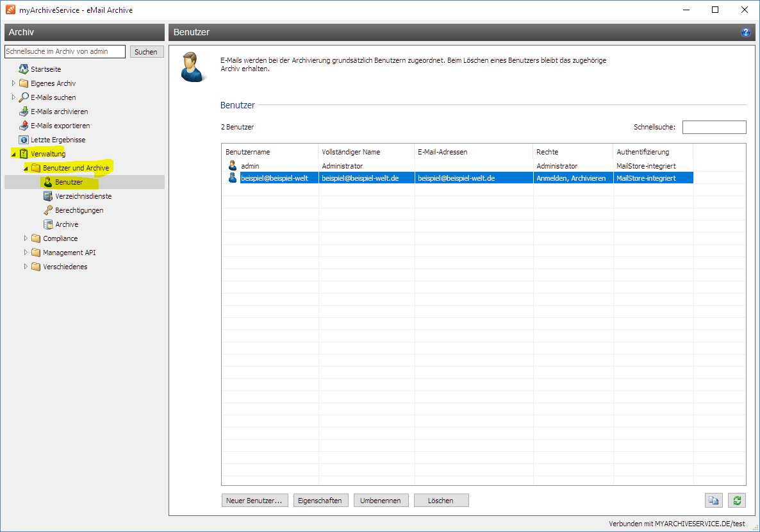The width and height of the screenshot is (760, 532).
Task: Select the Archive database entry
Action: click(x=66, y=224)
